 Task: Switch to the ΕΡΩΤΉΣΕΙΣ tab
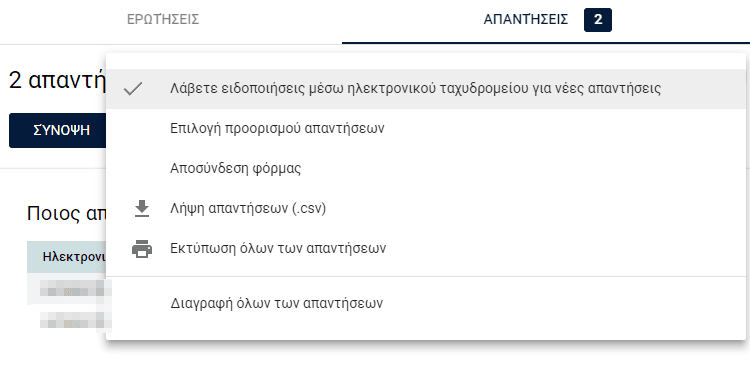(163, 20)
